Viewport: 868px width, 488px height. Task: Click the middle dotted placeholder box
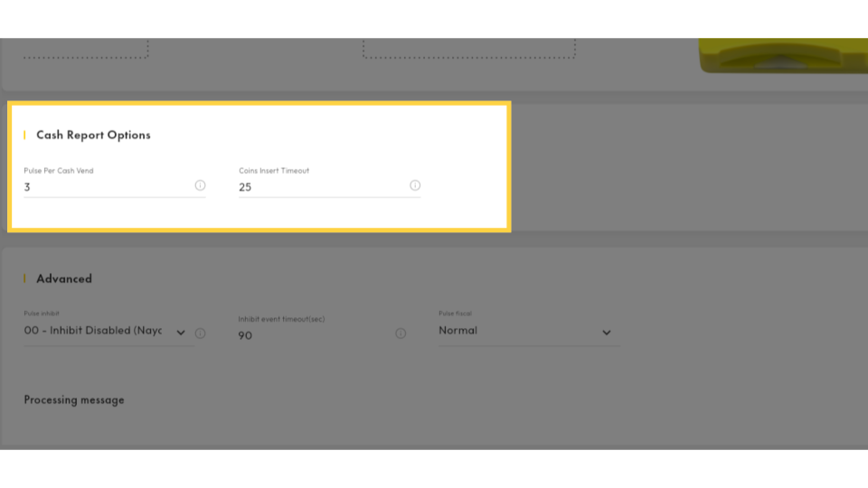click(x=468, y=49)
